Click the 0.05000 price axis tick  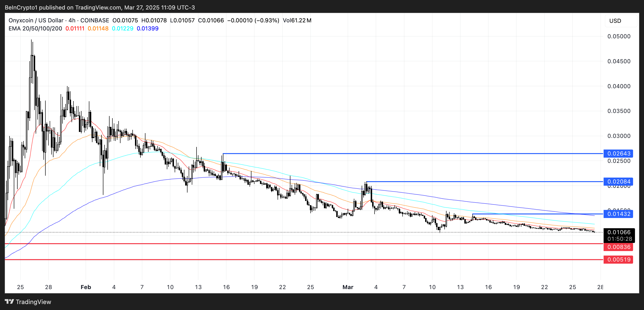point(619,36)
